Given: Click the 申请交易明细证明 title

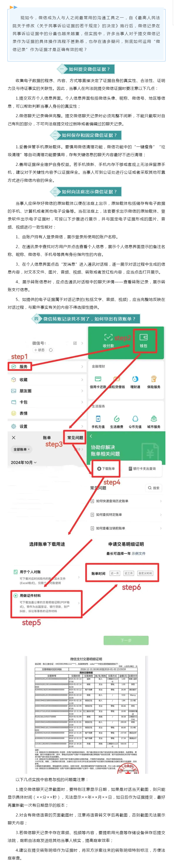Looking at the screenshot, I should click(x=126, y=544).
